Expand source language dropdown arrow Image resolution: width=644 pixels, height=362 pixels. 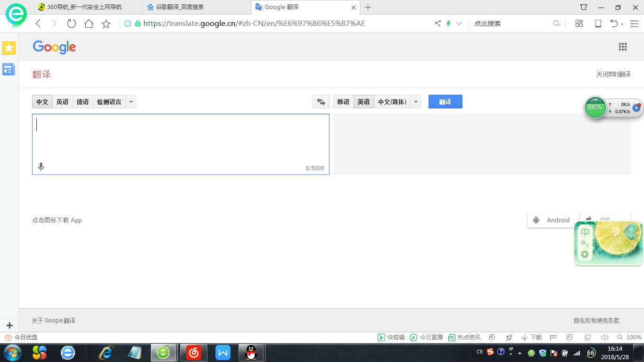click(x=131, y=102)
